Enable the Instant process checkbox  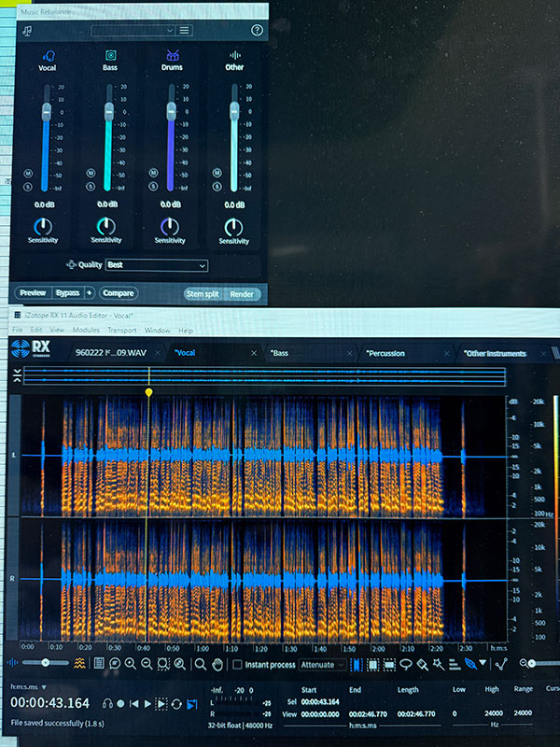click(237, 665)
